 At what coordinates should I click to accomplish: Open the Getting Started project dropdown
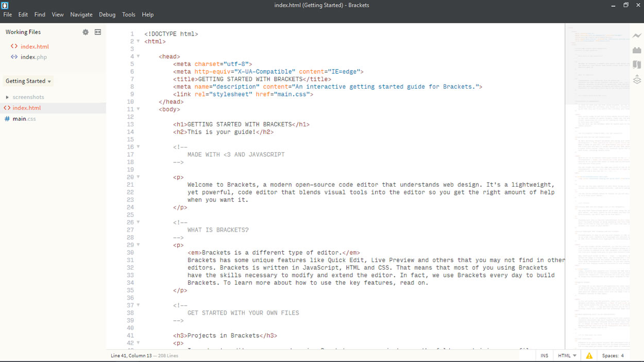28,81
